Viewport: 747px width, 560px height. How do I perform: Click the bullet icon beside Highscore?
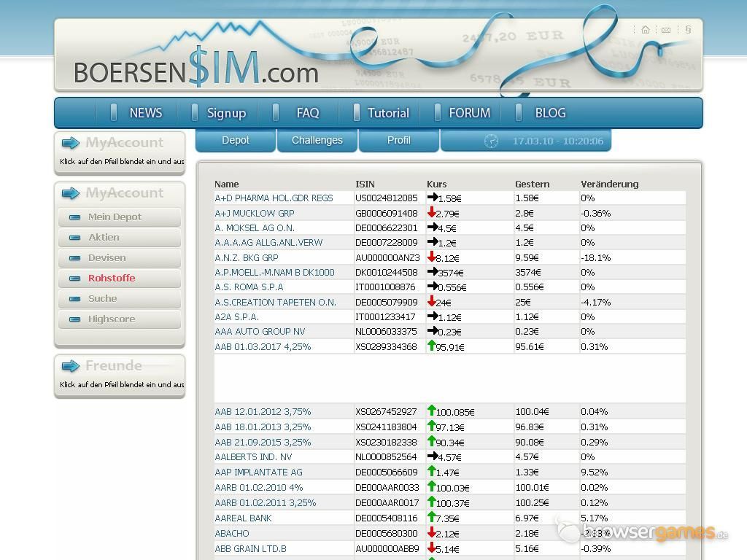pyautogui.click(x=75, y=319)
